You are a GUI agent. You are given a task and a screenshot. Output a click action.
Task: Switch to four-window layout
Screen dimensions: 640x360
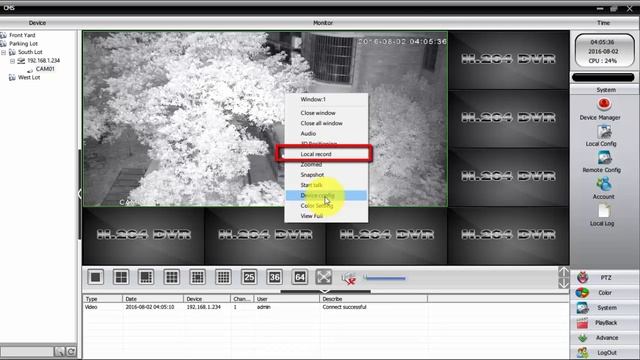[121, 278]
